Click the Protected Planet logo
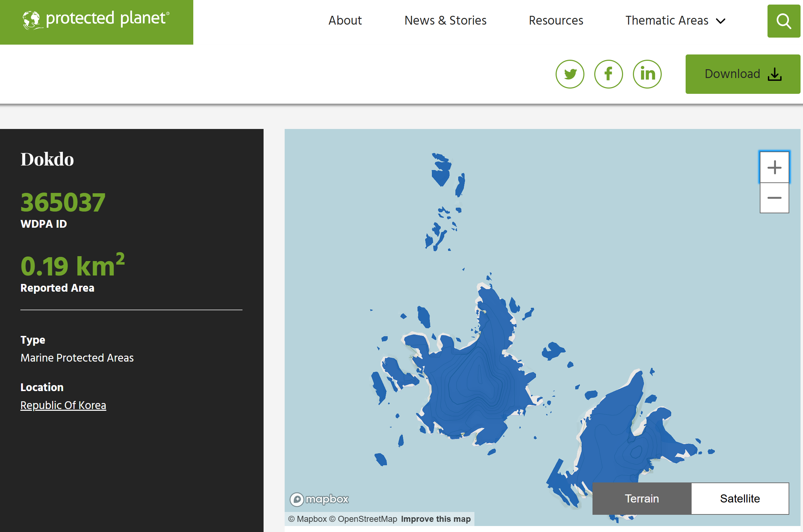 (x=96, y=19)
